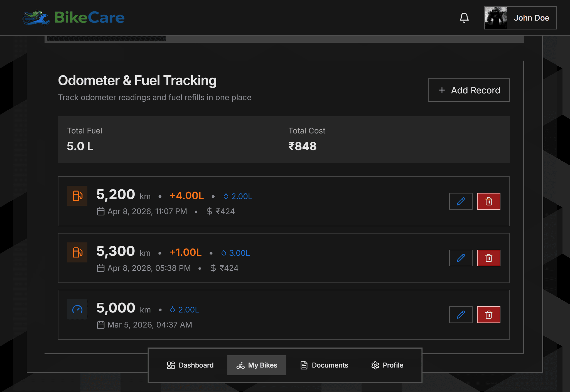Delete the 5,200 km fuel record
Image resolution: width=570 pixels, height=392 pixels.
(x=488, y=201)
